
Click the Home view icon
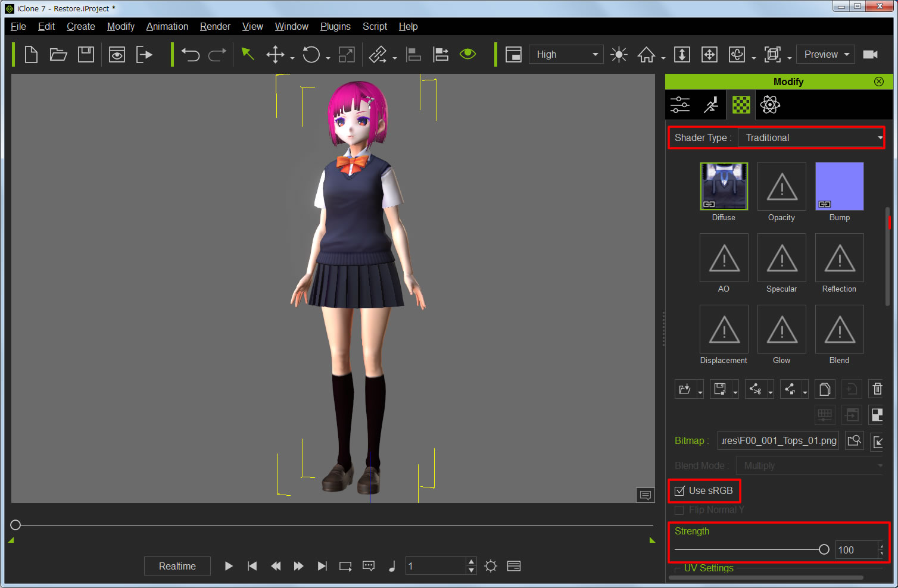tap(646, 55)
